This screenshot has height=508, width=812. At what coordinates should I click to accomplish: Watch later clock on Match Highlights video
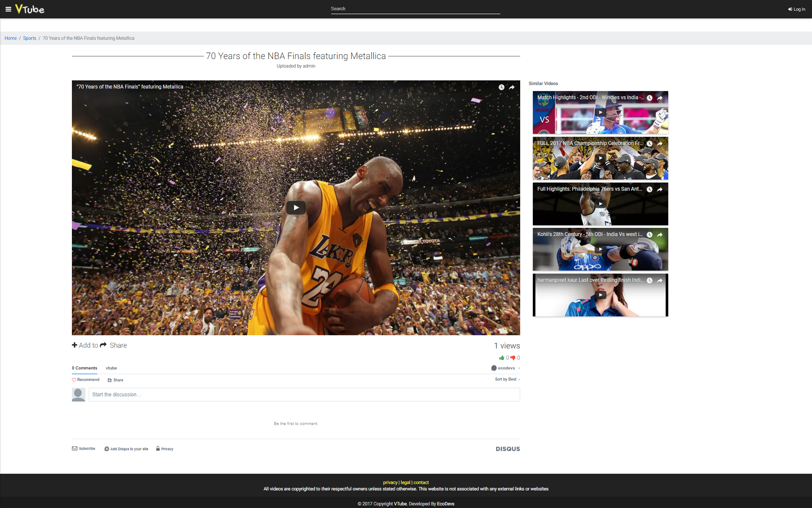click(650, 98)
